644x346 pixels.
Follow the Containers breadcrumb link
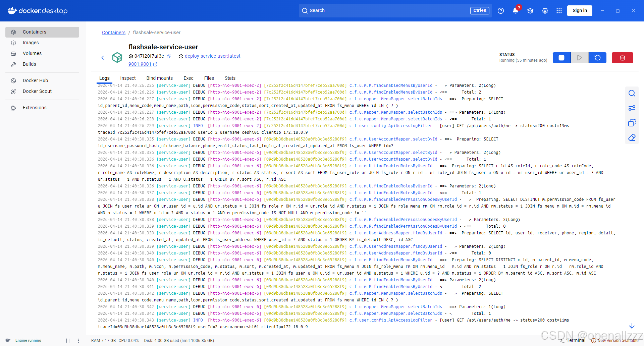click(114, 33)
